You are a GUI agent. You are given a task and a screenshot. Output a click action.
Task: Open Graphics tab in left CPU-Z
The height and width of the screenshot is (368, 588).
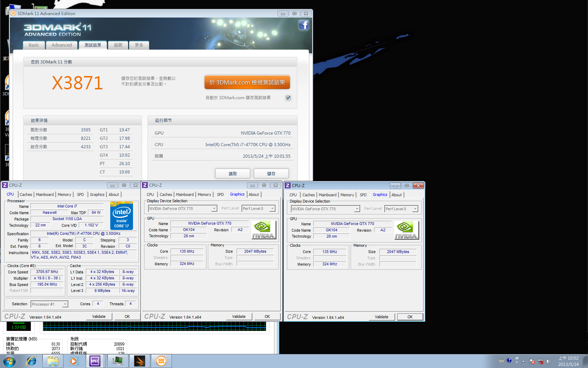point(97,195)
